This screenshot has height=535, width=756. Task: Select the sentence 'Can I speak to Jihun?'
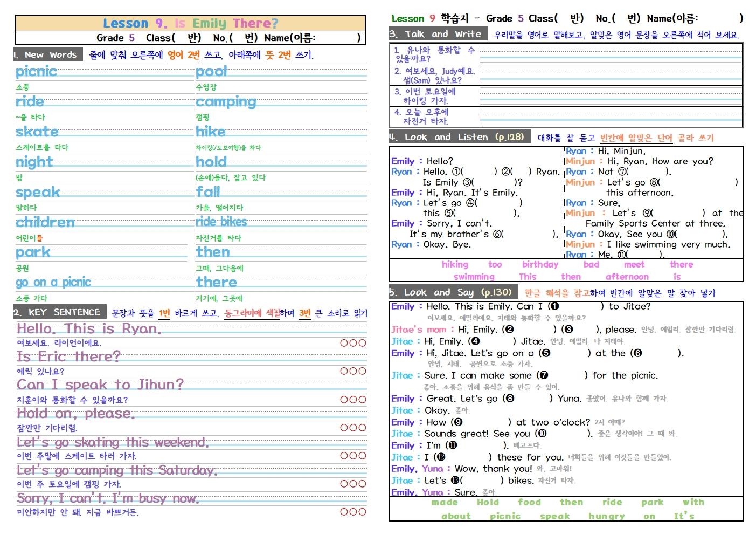(x=100, y=385)
